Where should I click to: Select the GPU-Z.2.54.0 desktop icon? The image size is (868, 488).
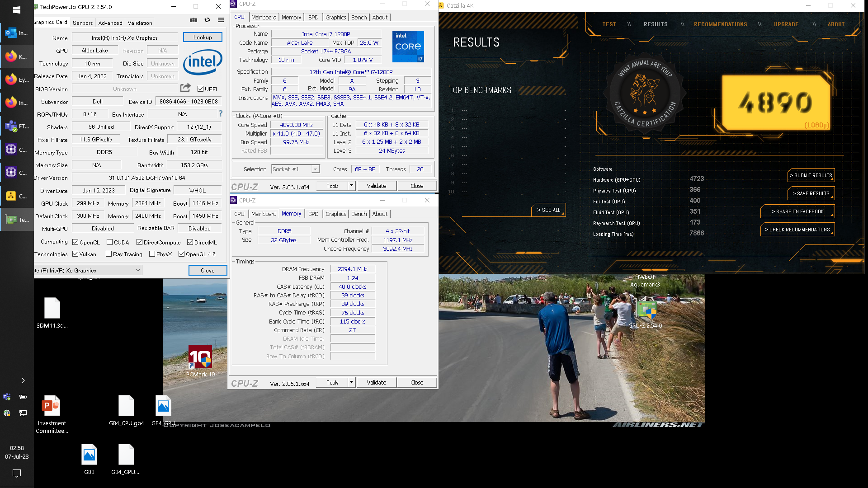tap(645, 314)
